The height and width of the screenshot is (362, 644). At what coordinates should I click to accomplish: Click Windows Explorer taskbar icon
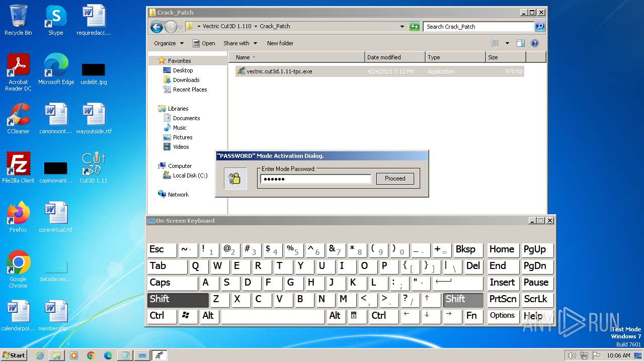tap(57, 355)
